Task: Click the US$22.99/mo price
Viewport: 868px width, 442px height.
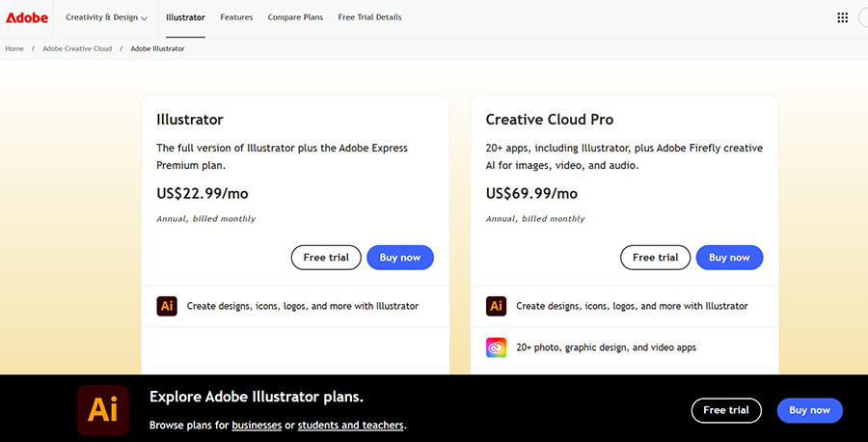Action: pos(203,193)
